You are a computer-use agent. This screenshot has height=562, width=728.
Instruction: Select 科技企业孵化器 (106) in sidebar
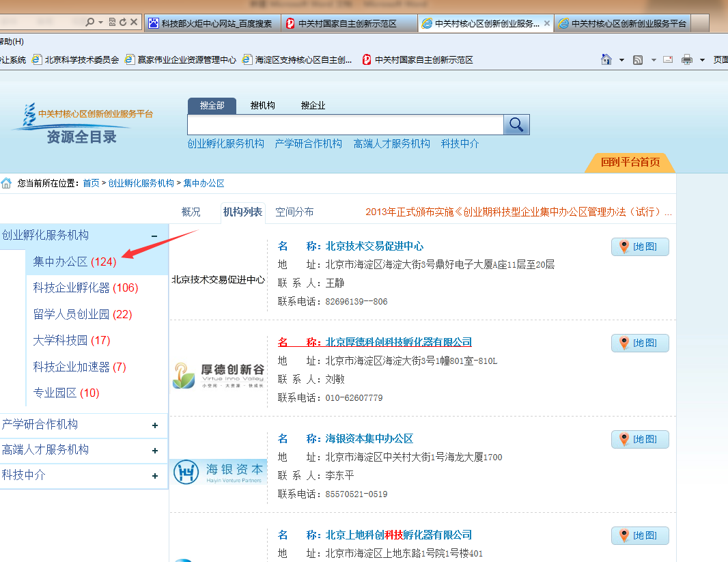[86, 287]
